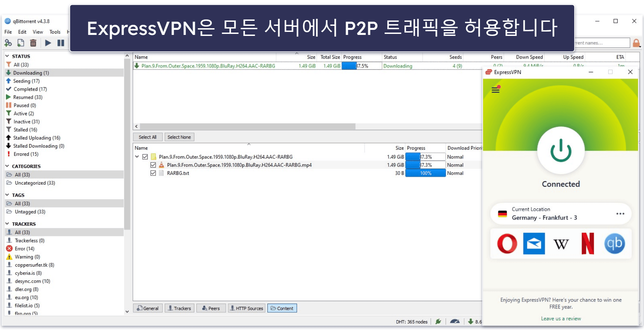644x330 pixels.
Task: Select Paused (0) status filter
Action: [64, 105]
